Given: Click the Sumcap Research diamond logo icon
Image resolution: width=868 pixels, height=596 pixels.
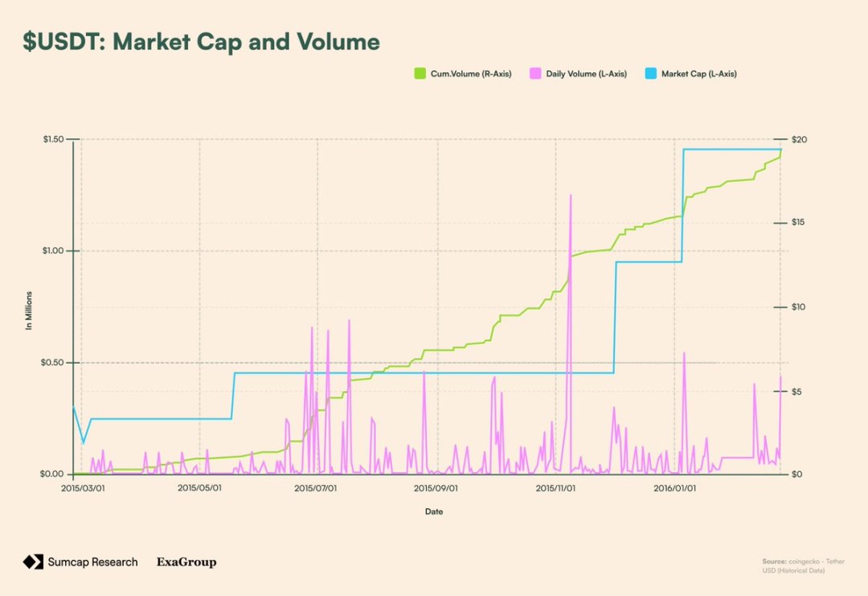Looking at the screenshot, I should click(x=33, y=562).
